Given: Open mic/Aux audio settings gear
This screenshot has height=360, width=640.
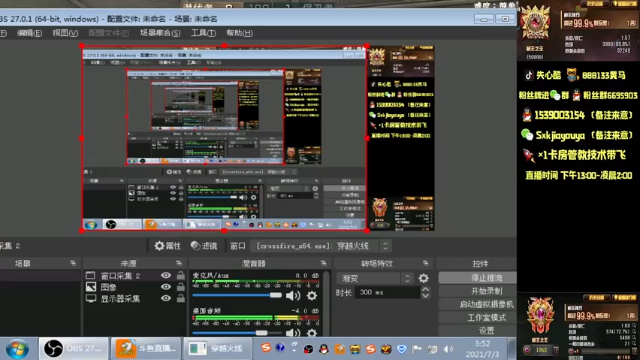Looking at the screenshot, I should pos(312,296).
